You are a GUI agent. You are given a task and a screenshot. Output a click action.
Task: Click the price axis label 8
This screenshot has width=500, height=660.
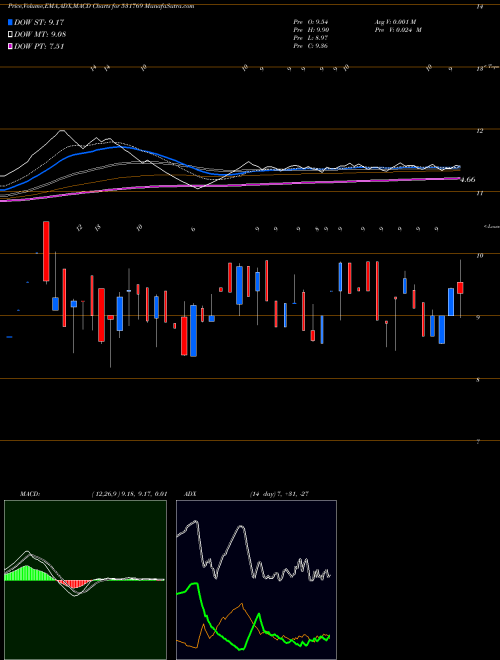coord(478,380)
